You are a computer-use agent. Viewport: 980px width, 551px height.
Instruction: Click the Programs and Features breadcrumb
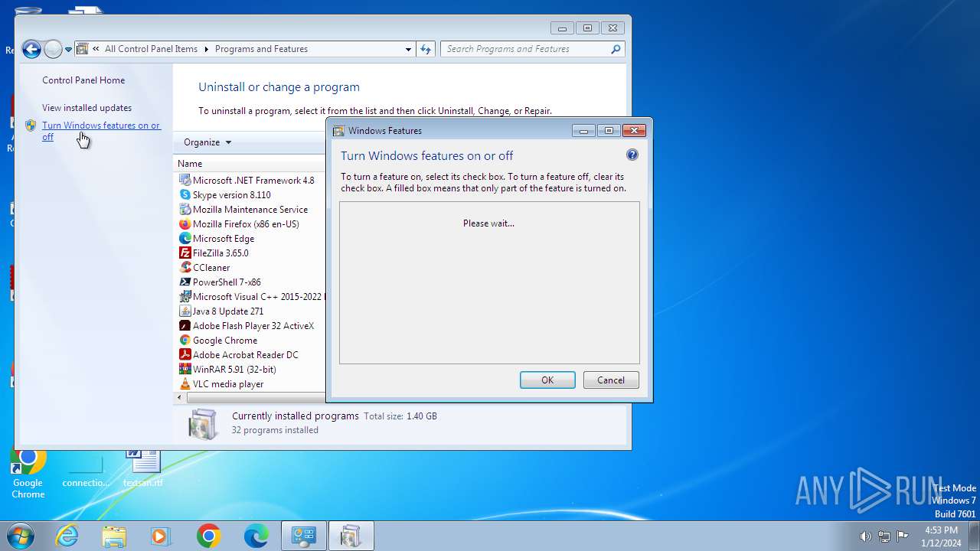click(x=261, y=49)
